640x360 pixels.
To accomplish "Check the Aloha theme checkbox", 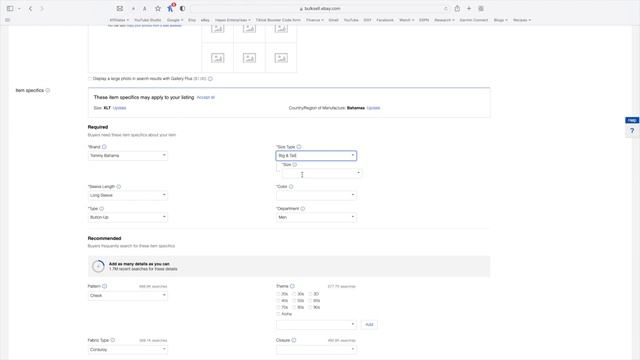I will (278, 314).
